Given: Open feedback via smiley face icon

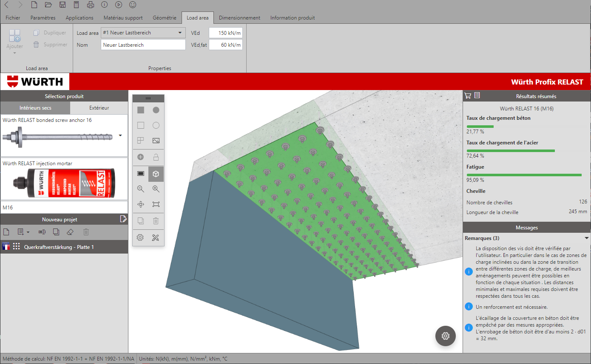Looking at the screenshot, I should (133, 5).
